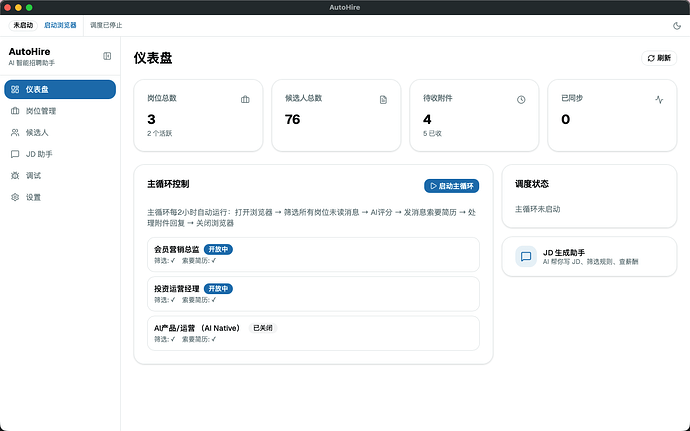The image size is (690, 431).
Task: Select the 投资运营经理 job row
Action: tap(313, 294)
